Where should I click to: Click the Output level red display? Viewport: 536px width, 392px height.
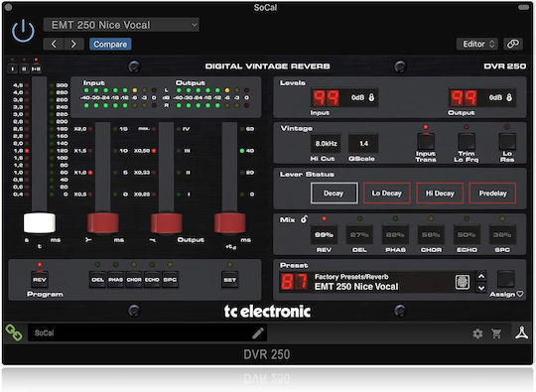coord(464,97)
